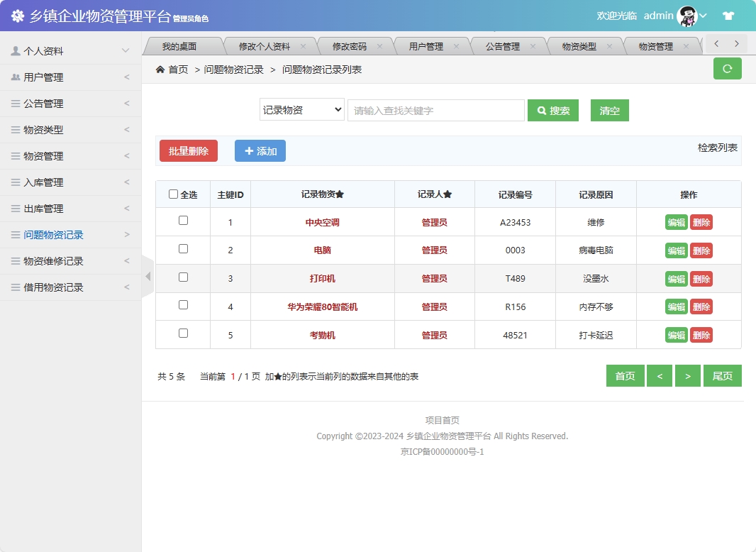Click the home icon in the breadcrumb bar
This screenshot has height=552, width=756.
[160, 69]
